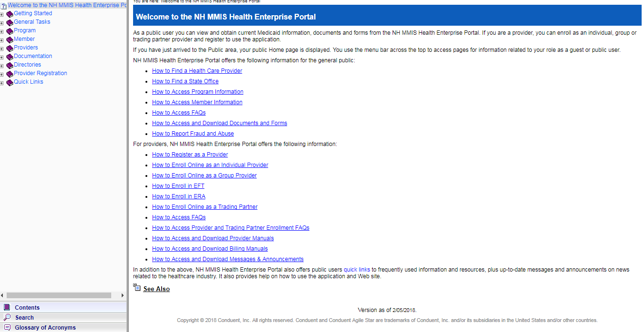Screen dimensions: 644x332
Task: Click the Quick Links book icon
Action: [10, 83]
